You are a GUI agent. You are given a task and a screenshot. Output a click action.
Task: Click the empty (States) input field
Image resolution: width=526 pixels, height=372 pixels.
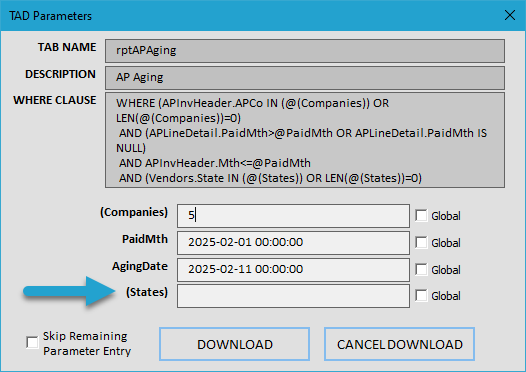pos(293,296)
